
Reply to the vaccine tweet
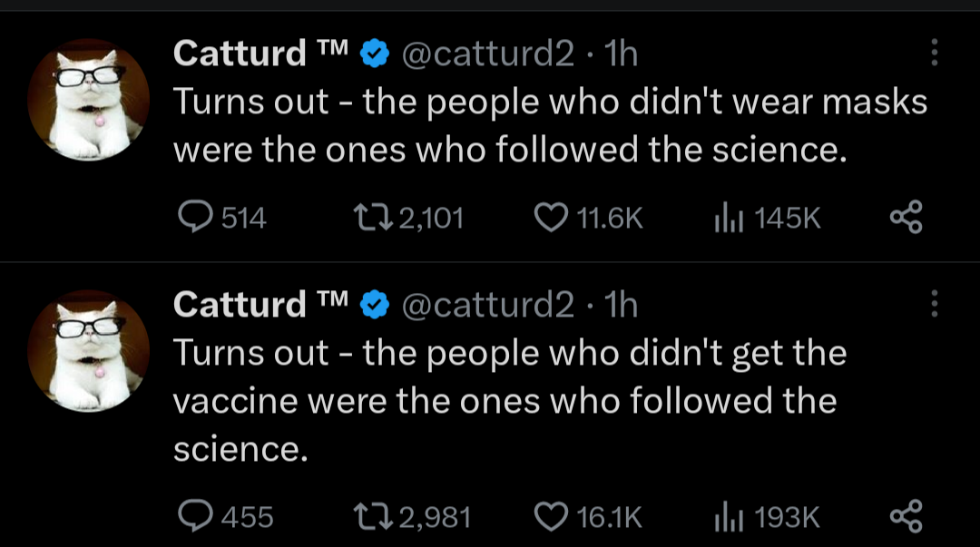coord(192,516)
